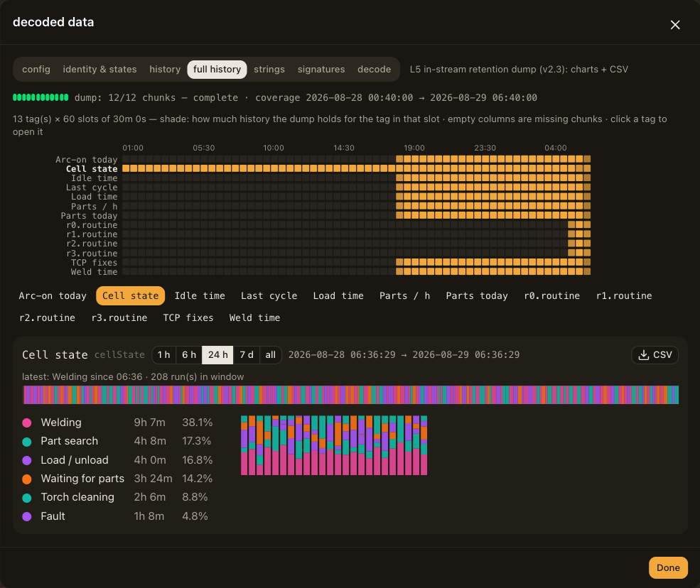The width and height of the screenshot is (700, 588).
Task: Select the all time range
Action: click(271, 355)
